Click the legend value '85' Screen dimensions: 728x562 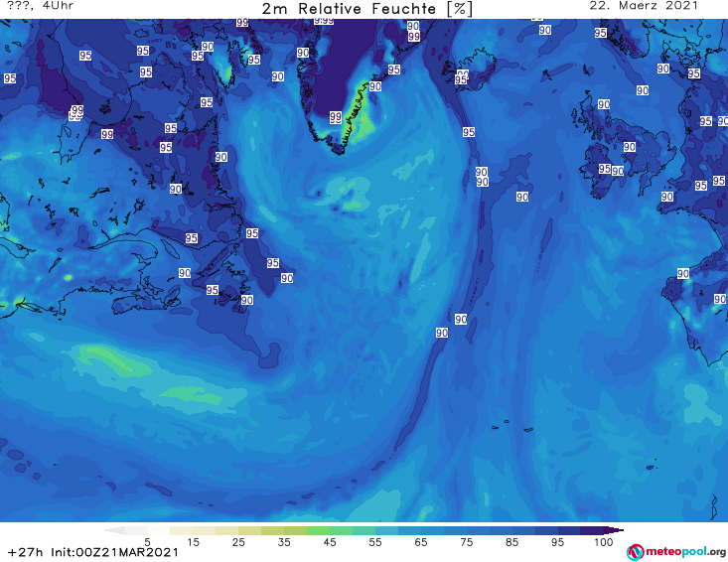click(x=512, y=542)
